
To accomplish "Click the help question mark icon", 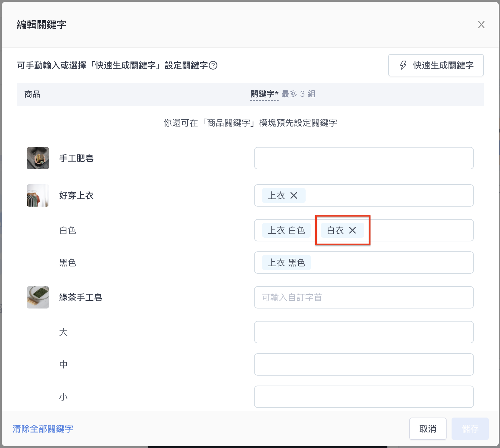I will [213, 65].
